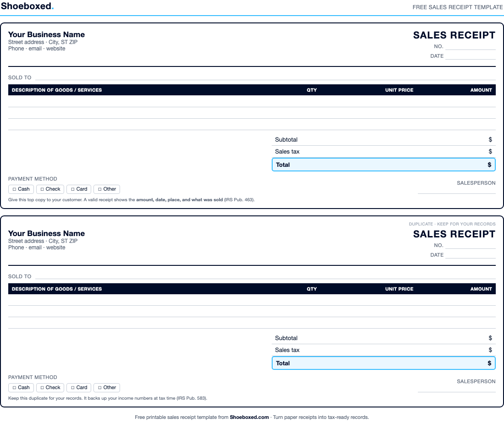
Task: Click the QTY column header on the duplicate receipt
Action: (312, 289)
